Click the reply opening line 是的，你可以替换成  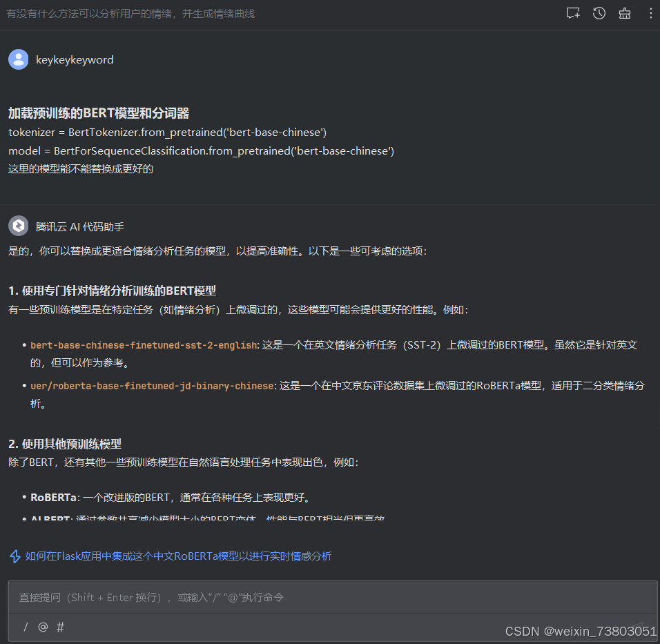pos(217,251)
